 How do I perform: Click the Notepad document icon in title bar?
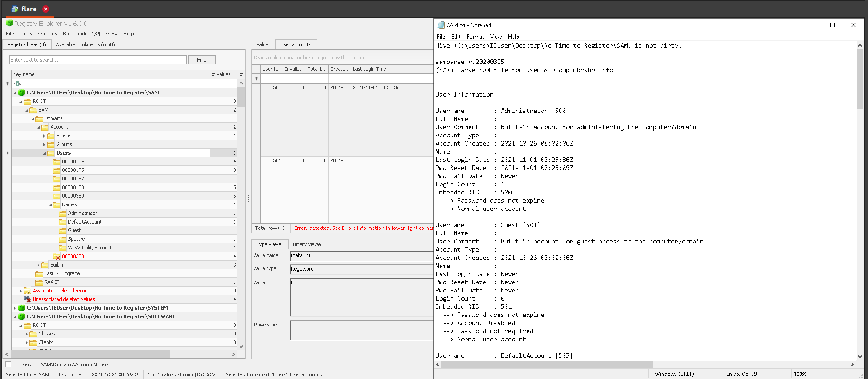pos(441,25)
